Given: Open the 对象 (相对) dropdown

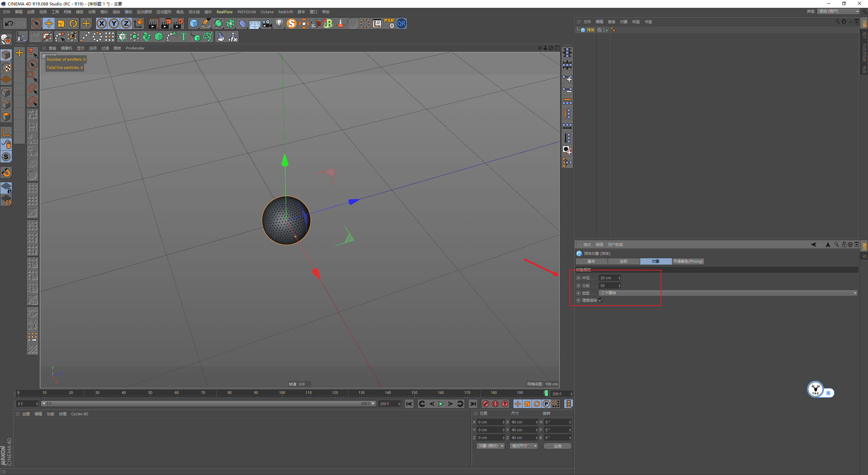Looking at the screenshot, I should tap(491, 446).
